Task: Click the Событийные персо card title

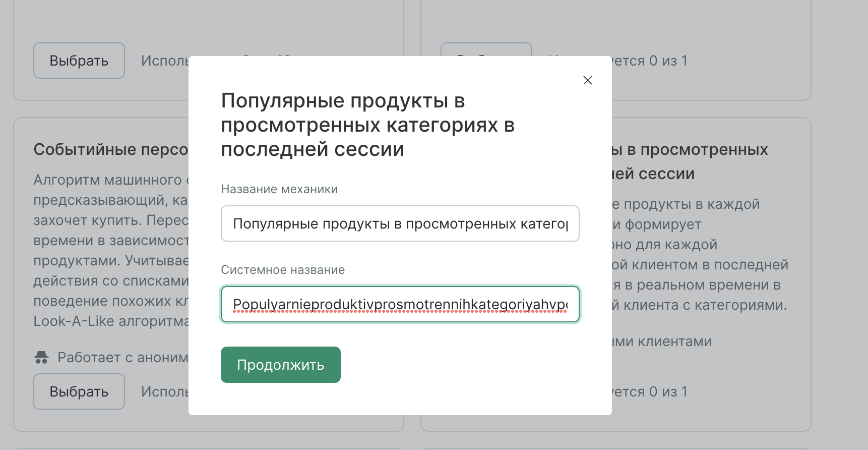Action: pos(111,149)
